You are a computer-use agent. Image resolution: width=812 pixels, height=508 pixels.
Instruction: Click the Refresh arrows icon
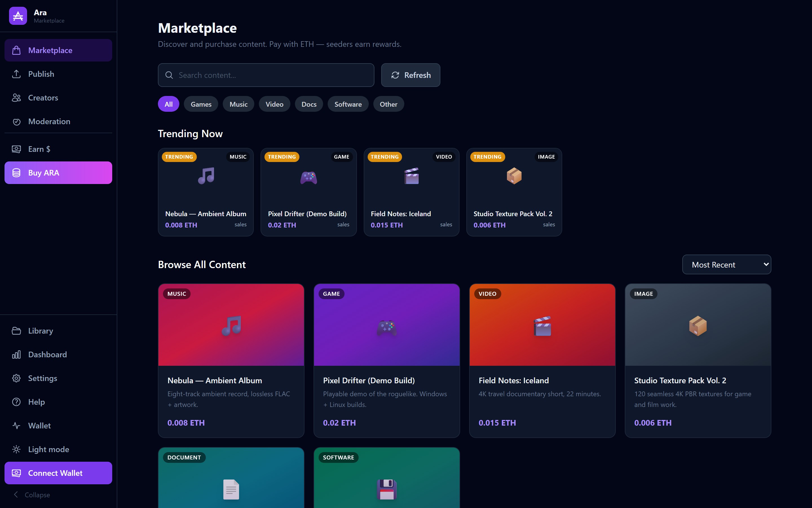(395, 75)
